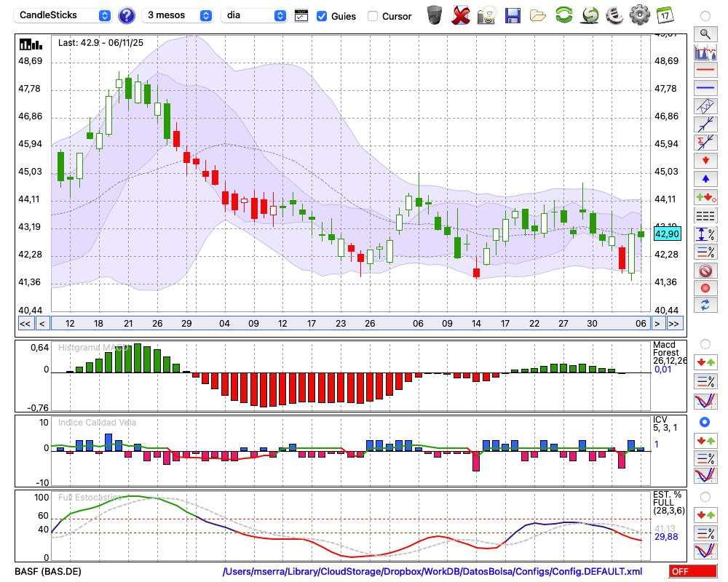The image size is (728, 582).
Task: Open settings with the gear icon
Action: [x=639, y=15]
